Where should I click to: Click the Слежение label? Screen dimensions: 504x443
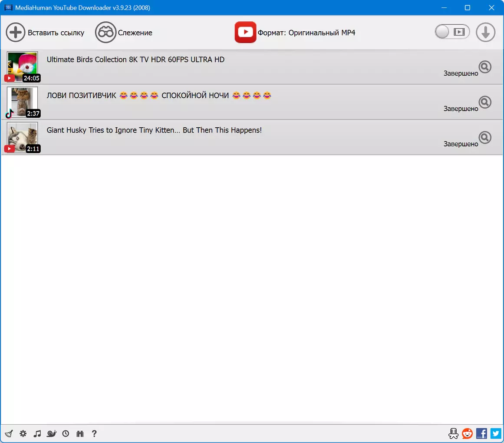tap(135, 33)
